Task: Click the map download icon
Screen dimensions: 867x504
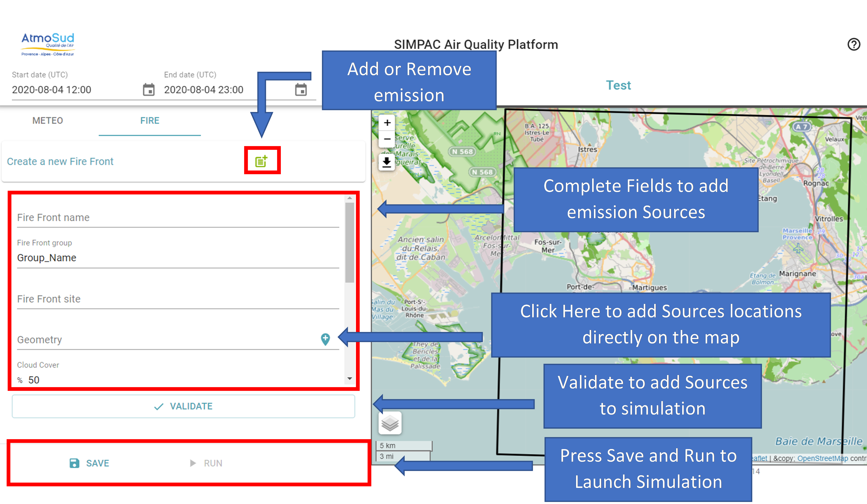Action: 387,162
